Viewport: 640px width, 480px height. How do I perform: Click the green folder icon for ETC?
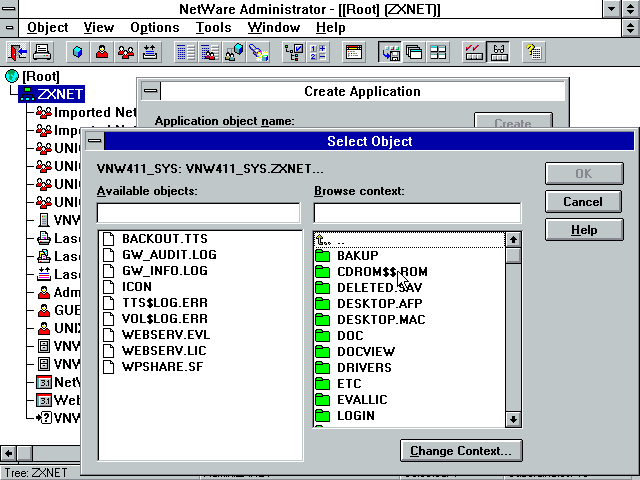pyautogui.click(x=323, y=384)
